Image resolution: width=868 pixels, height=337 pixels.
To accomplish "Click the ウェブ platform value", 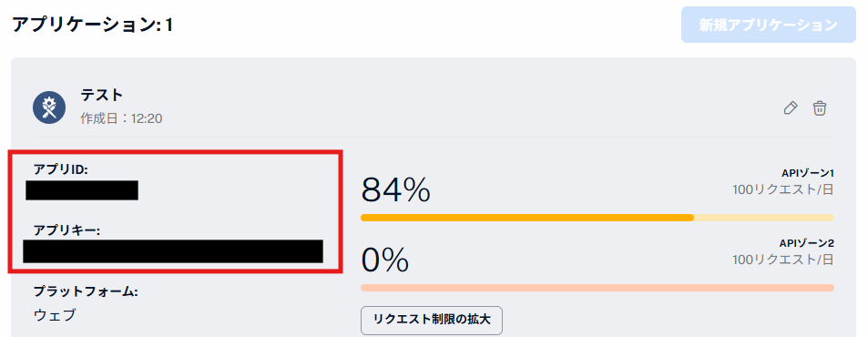I will coord(55,315).
